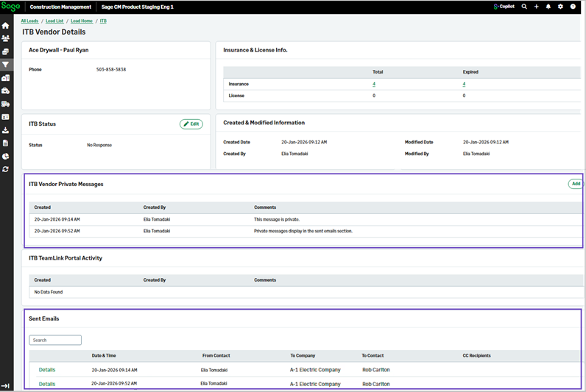Open the expired insurance count link
586x392 pixels.
(464, 85)
